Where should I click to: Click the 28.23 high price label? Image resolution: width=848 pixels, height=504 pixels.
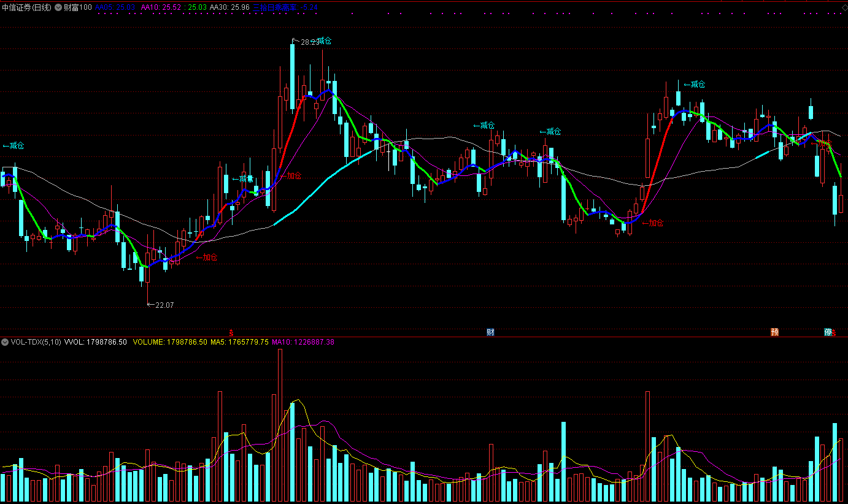310,42
